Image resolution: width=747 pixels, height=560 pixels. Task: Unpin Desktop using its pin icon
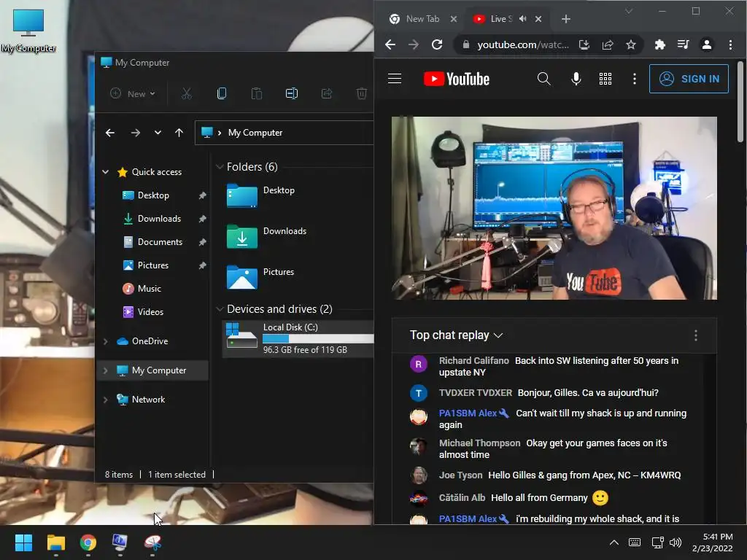203,195
